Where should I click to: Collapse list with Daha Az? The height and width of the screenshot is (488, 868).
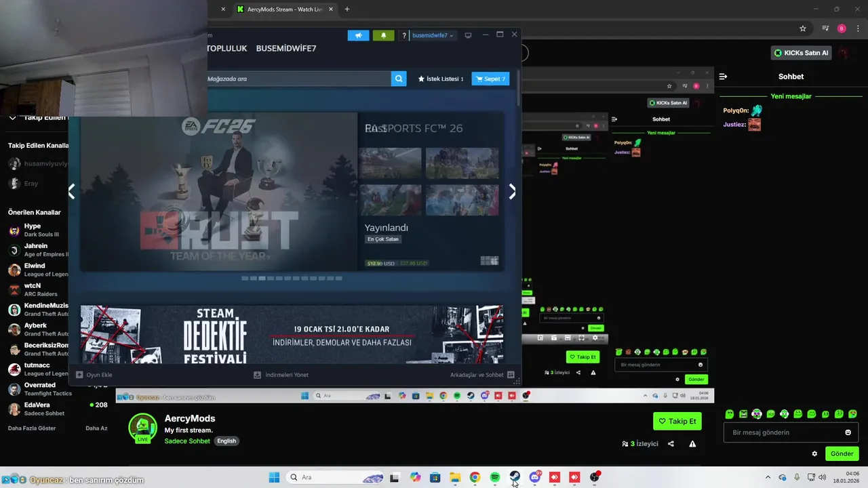tap(96, 428)
